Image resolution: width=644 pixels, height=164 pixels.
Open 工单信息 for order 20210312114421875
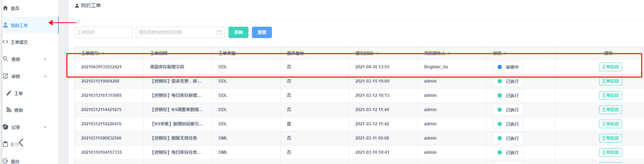pos(610,110)
